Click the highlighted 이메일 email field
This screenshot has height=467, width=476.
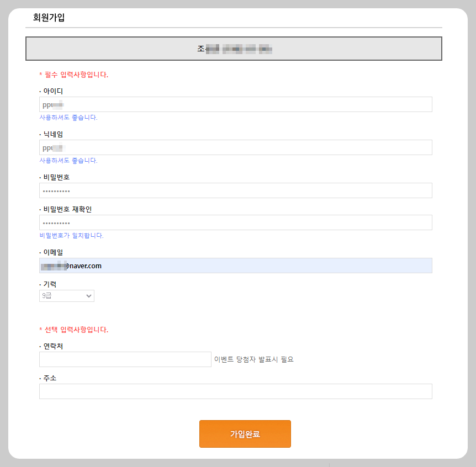point(235,266)
